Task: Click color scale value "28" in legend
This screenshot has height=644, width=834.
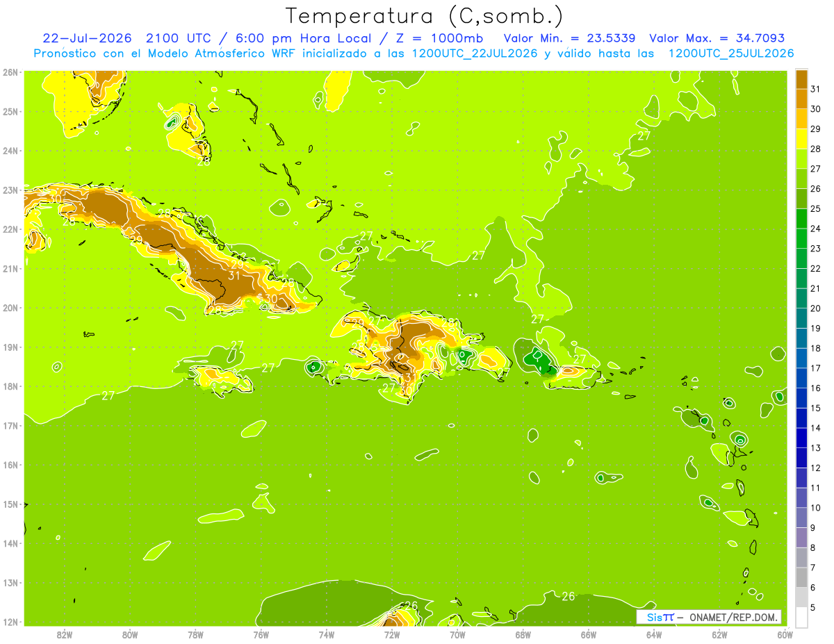Action: 815,149
